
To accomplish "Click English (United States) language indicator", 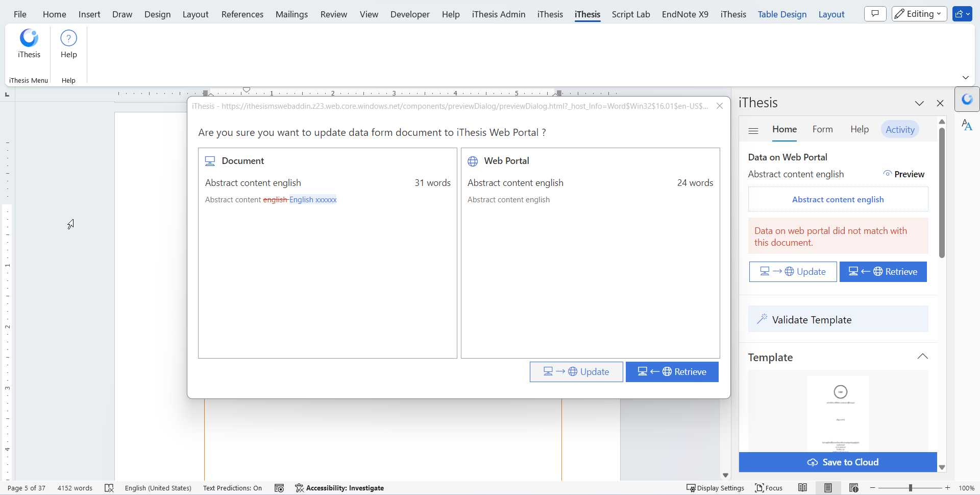I will point(158,488).
